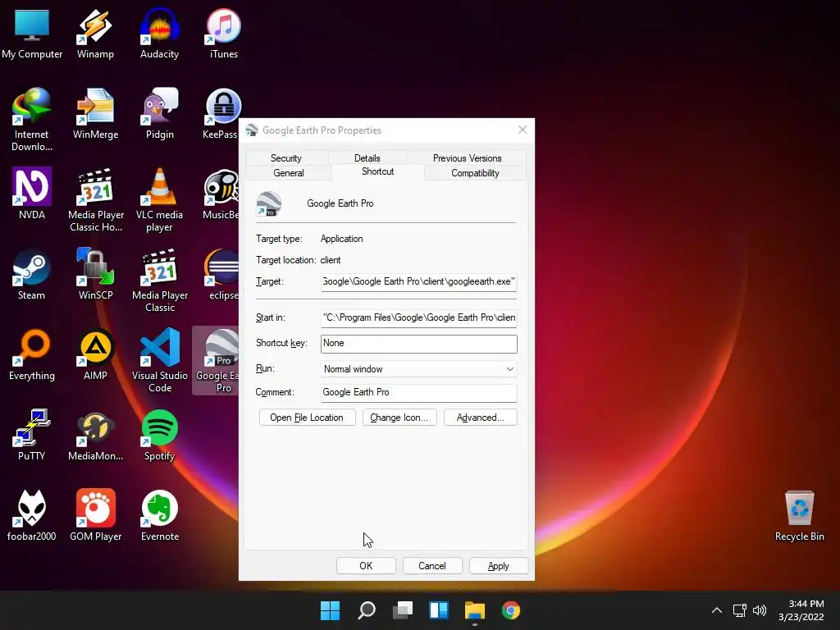Select the foobar2000 desktop icon

click(32, 515)
